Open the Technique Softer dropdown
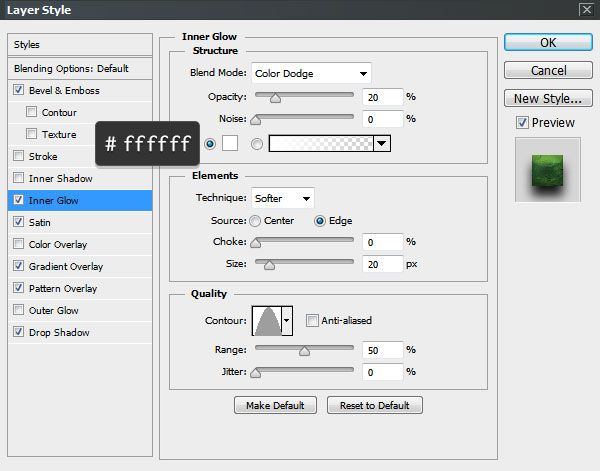This screenshot has width=600, height=471. pyautogui.click(x=283, y=198)
